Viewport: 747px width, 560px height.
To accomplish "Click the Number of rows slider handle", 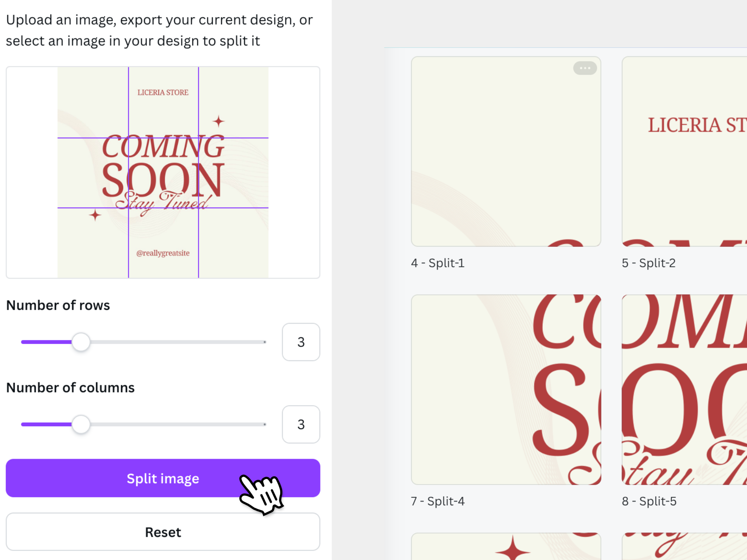I will (x=81, y=342).
